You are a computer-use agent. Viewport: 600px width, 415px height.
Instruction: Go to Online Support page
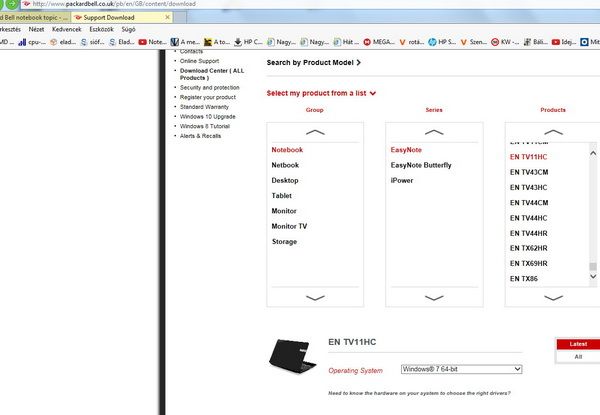[x=199, y=61]
